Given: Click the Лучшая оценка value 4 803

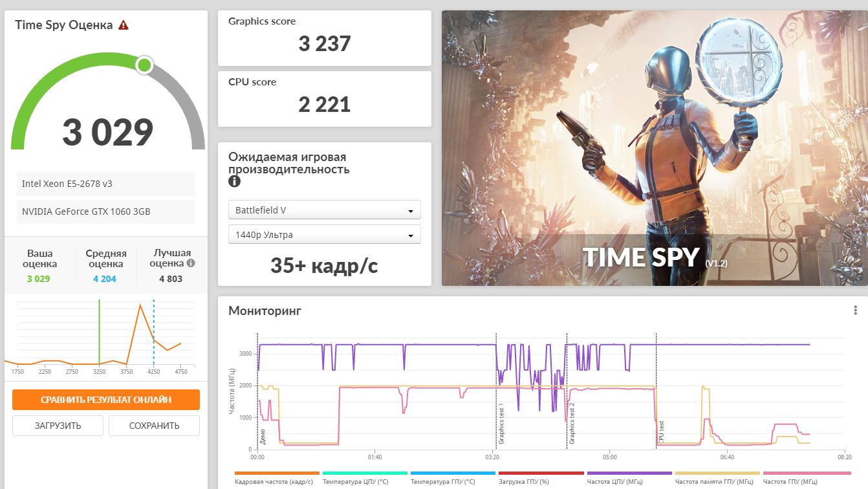Looking at the screenshot, I should (171, 279).
